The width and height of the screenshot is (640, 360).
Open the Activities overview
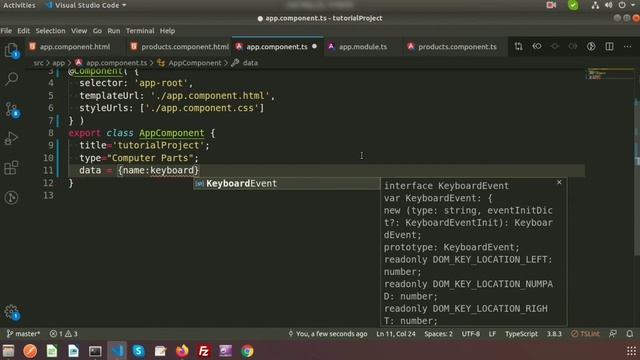(19, 5)
